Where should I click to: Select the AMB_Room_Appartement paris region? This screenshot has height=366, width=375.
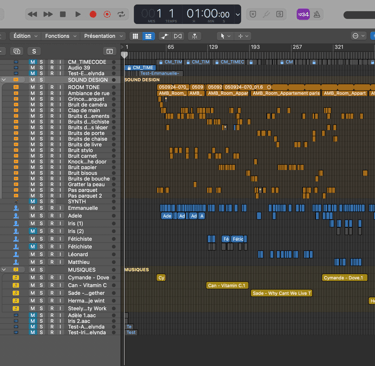[x=286, y=93]
